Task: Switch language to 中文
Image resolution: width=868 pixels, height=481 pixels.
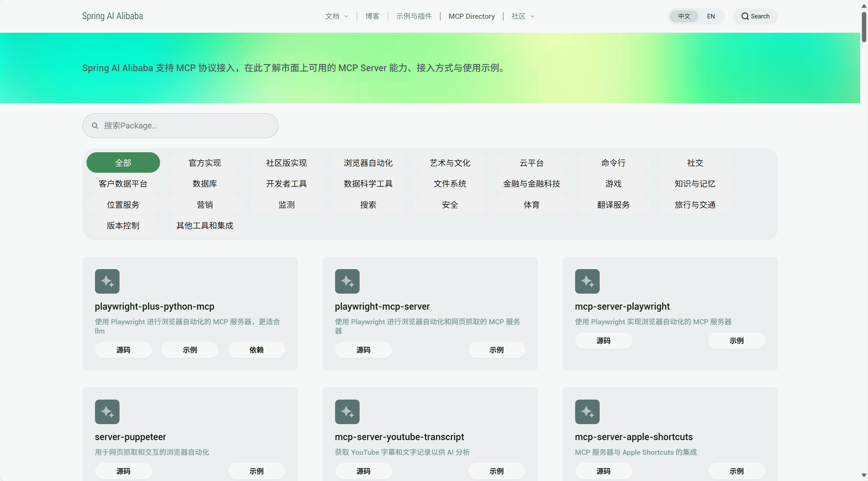Action: tap(684, 16)
